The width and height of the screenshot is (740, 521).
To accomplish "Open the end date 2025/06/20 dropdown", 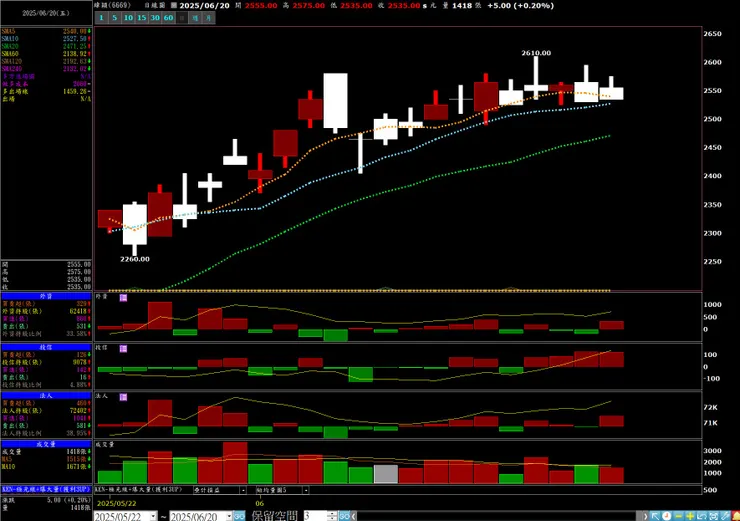I will 229,516.
